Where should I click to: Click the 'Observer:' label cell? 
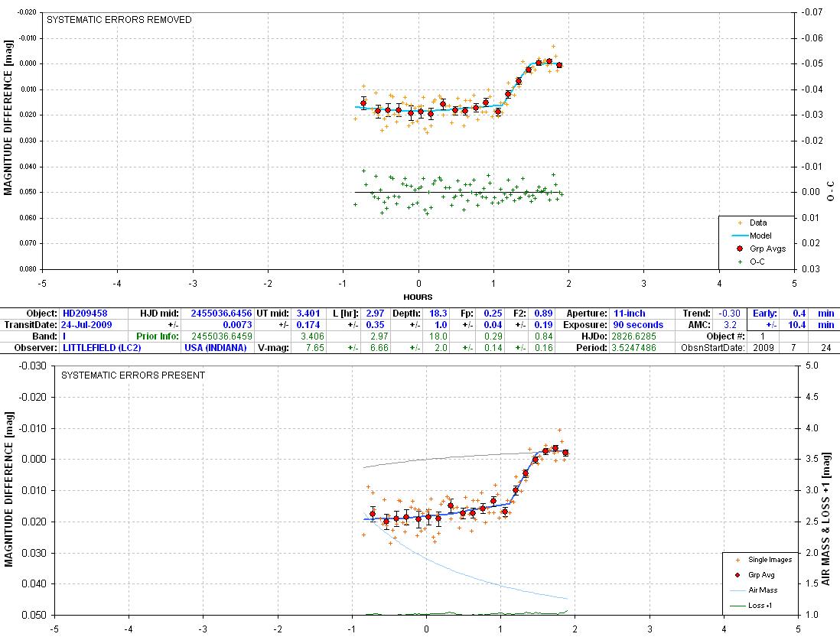click(35, 347)
